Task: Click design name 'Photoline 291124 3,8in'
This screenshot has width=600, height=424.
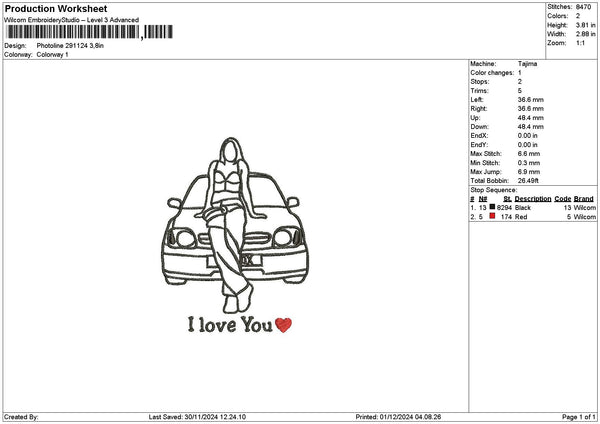Action: click(70, 46)
